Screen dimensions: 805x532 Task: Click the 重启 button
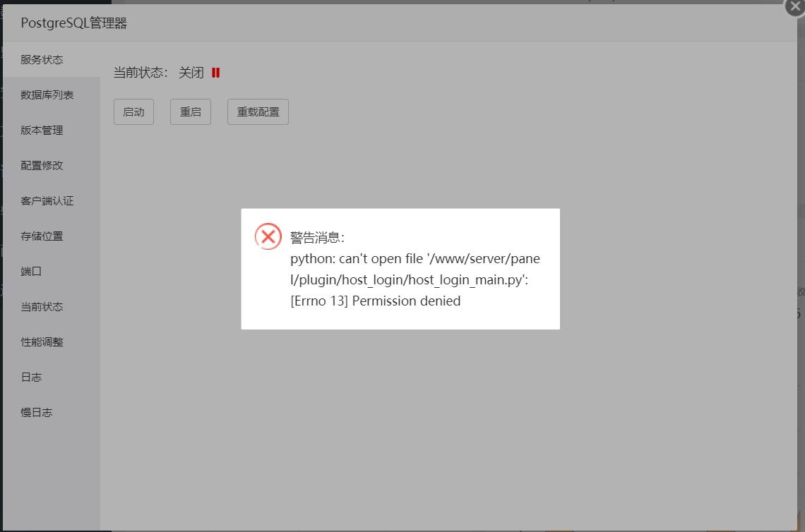(191, 112)
